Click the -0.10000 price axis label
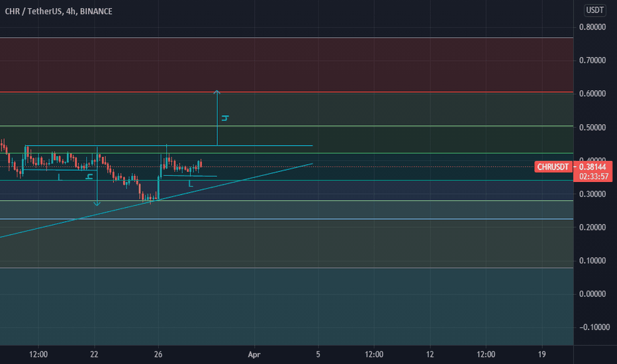Viewport: 617px width, 364px height. (x=594, y=328)
